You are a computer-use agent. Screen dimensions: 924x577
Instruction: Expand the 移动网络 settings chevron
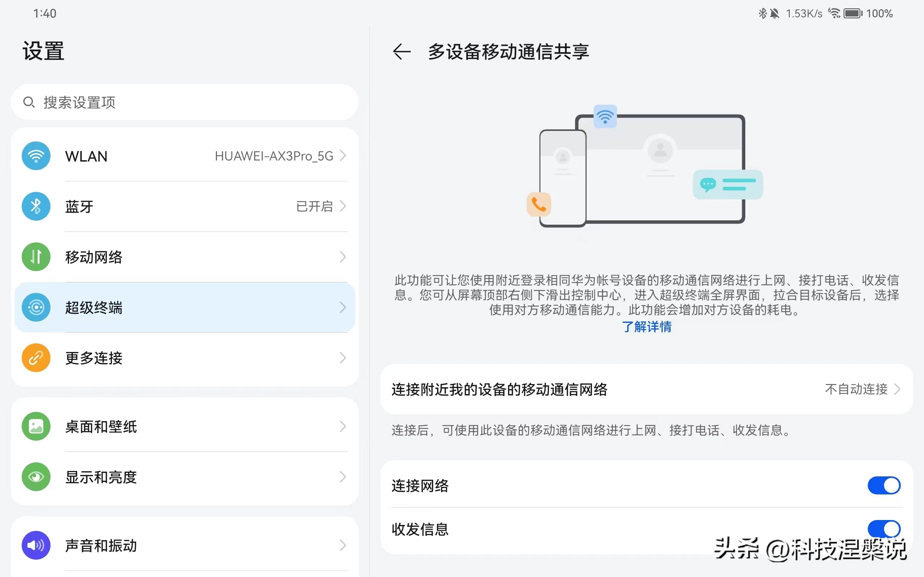click(x=343, y=257)
